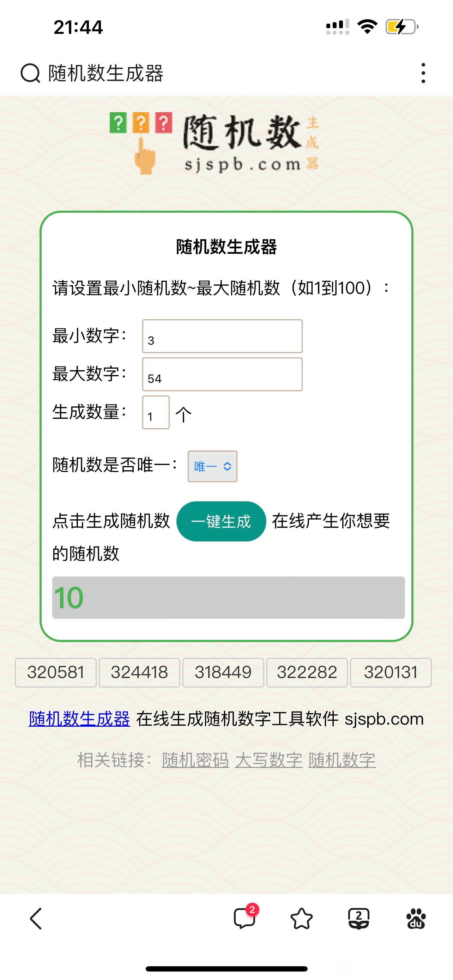
Task: Tap the 随机数 site logo
Action: [214, 144]
